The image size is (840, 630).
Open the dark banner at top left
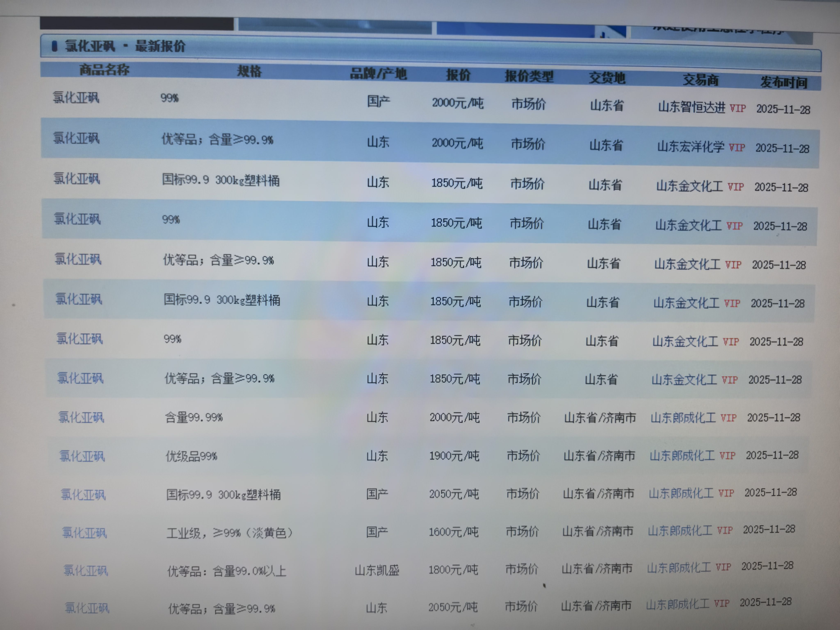tap(137, 24)
